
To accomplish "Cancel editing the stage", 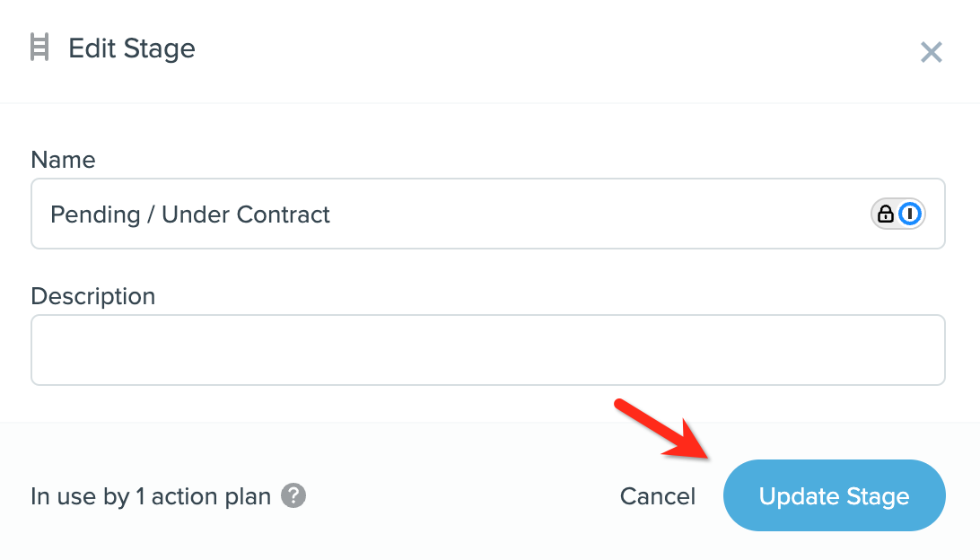I will click(657, 496).
